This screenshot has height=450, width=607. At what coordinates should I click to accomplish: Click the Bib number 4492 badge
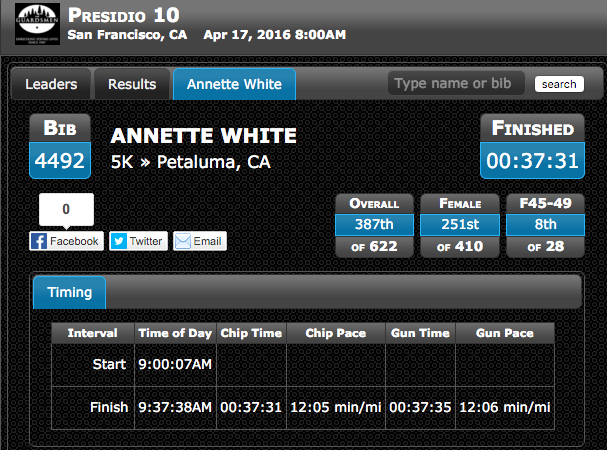coord(60,146)
